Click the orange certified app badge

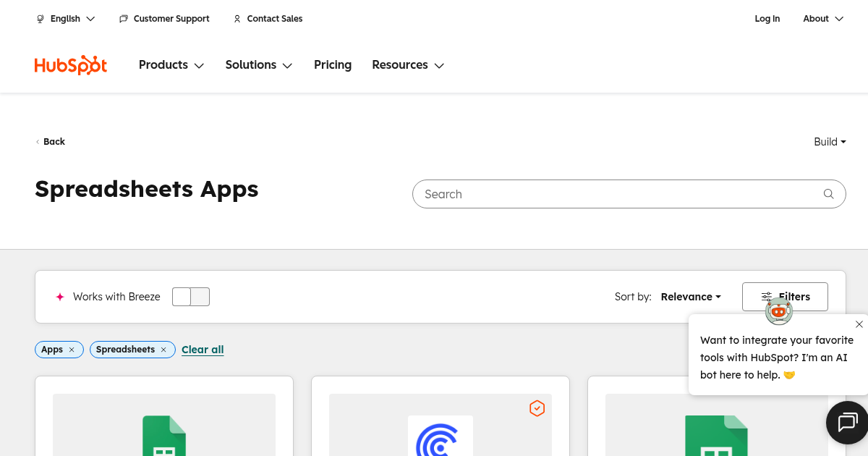tap(537, 409)
